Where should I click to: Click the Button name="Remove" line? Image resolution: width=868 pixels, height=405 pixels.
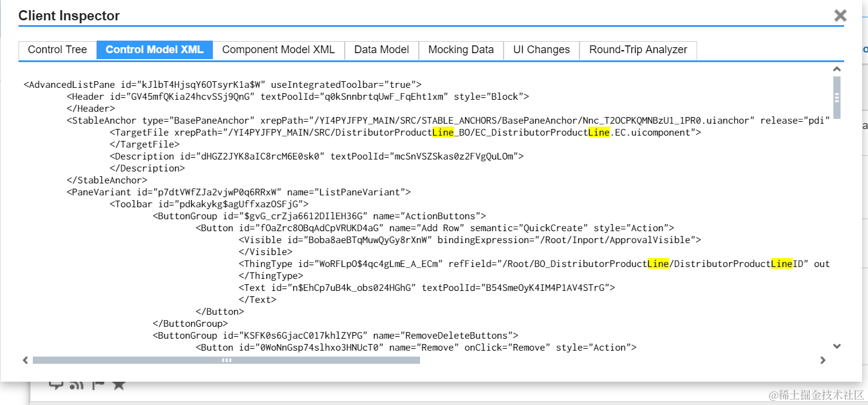pos(416,348)
